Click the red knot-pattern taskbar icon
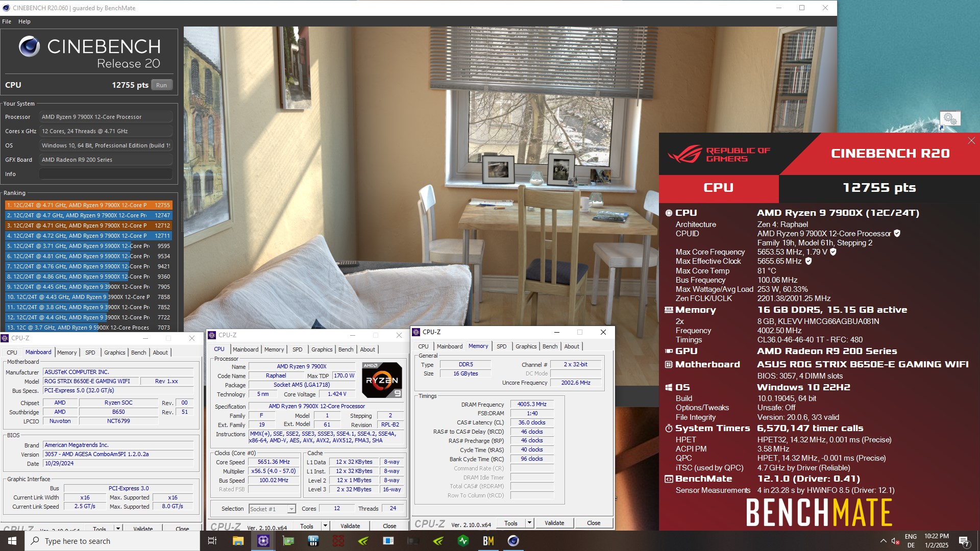 pyautogui.click(x=338, y=541)
